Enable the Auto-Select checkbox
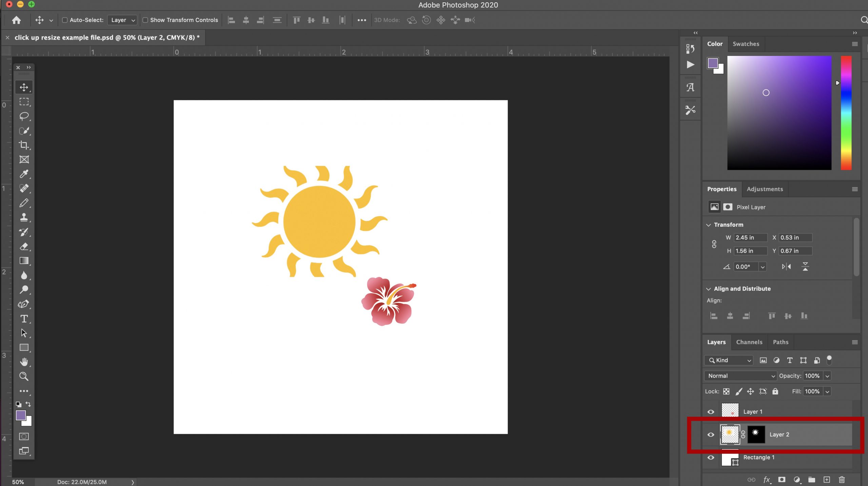Screen dimensions: 868x486 click(x=65, y=20)
